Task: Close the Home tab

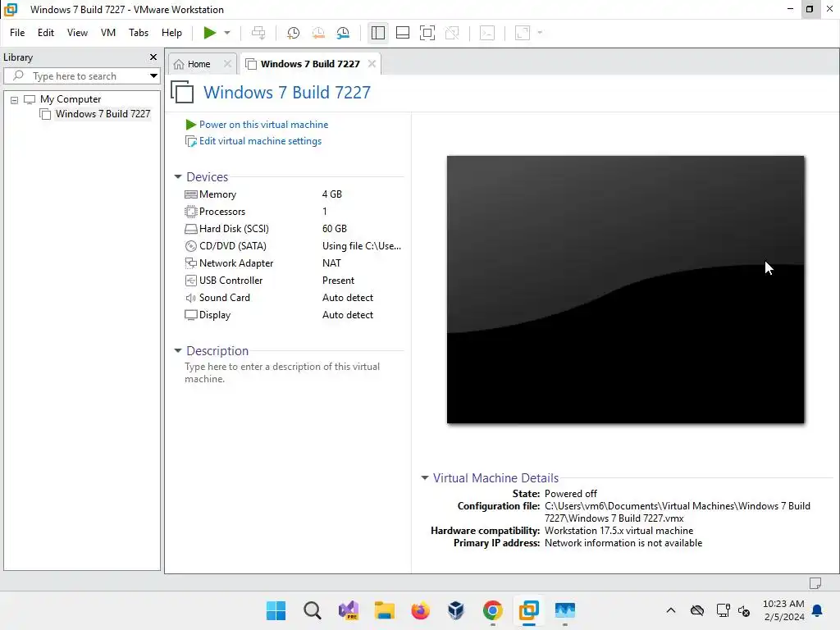Action: (x=227, y=64)
